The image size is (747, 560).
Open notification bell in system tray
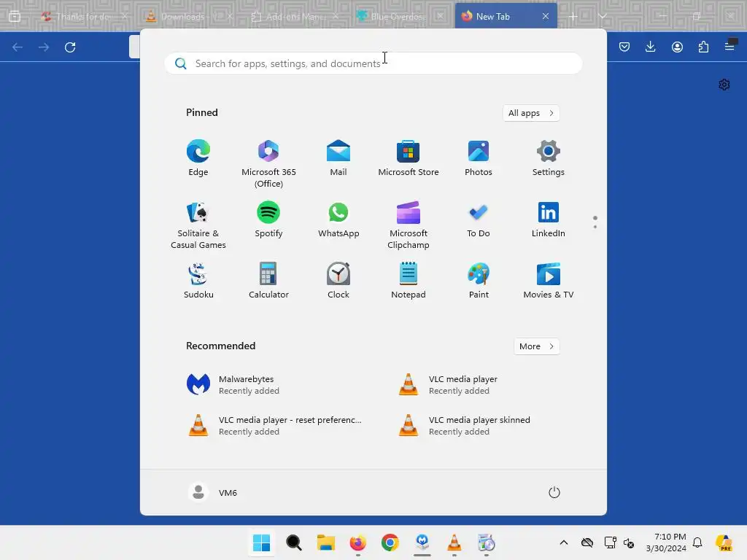coord(697,542)
